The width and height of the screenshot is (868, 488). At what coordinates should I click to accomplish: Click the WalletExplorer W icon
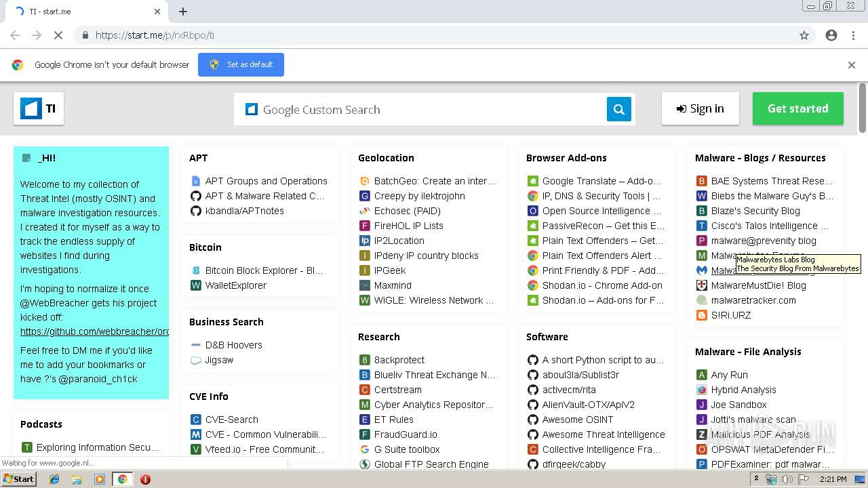(x=196, y=285)
